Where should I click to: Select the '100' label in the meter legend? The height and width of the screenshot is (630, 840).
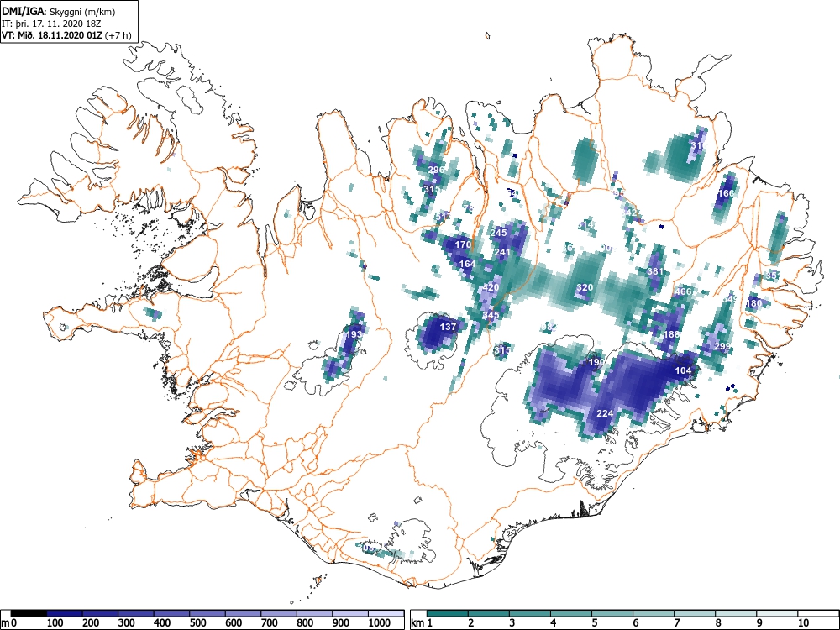(55, 622)
